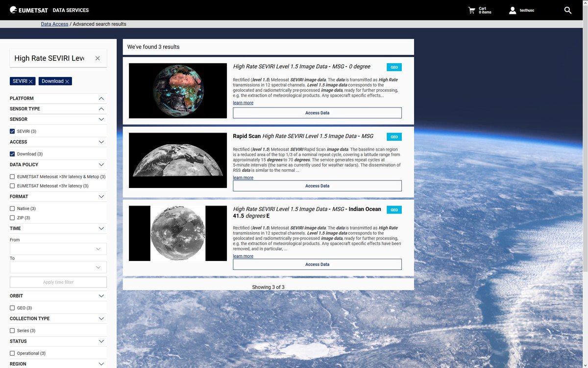Open the search magnifier in header
The width and height of the screenshot is (588, 368).
point(568,10)
